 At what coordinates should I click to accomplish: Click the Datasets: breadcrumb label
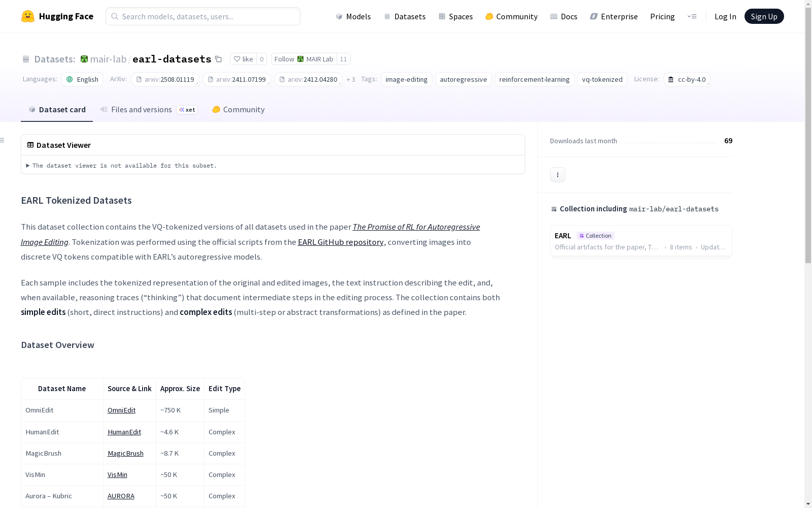(55, 59)
